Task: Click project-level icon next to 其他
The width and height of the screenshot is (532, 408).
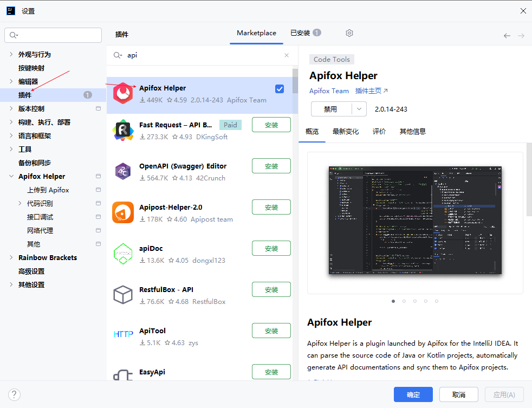Action: [x=99, y=244]
